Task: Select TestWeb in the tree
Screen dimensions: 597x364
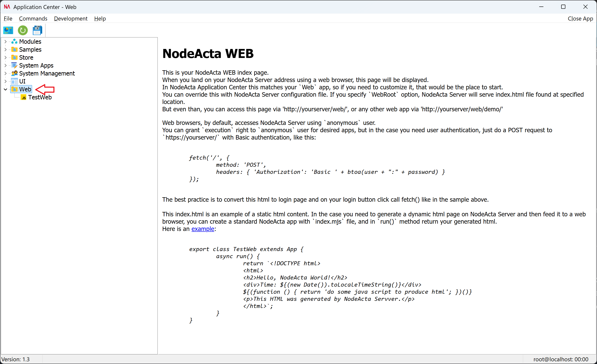Action: pos(40,97)
